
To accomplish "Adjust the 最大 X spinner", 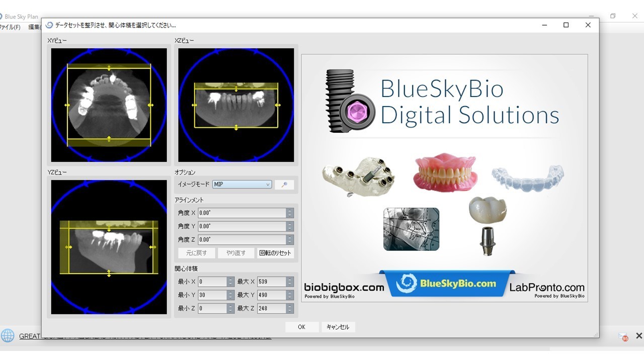I will click(290, 282).
